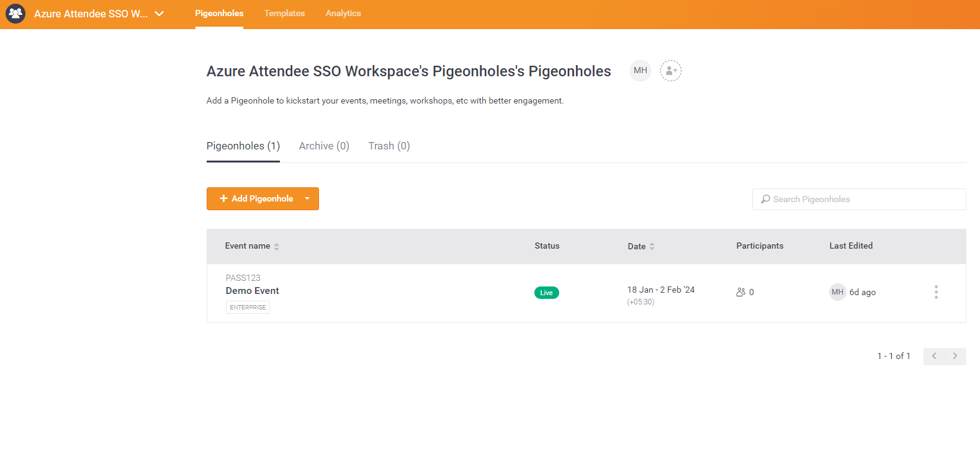Click the workspace group avatar icon
The height and width of the screenshot is (457, 980).
[x=16, y=13]
